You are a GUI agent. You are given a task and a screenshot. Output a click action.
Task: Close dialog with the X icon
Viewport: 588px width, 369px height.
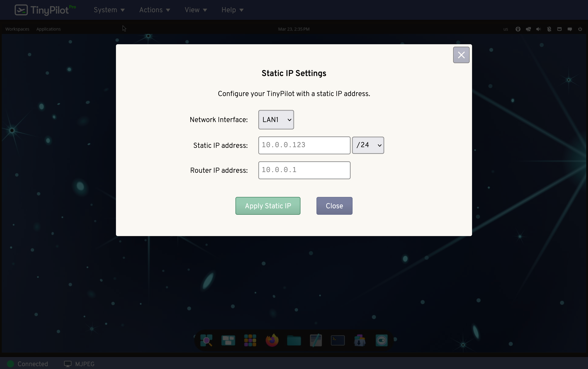461,55
